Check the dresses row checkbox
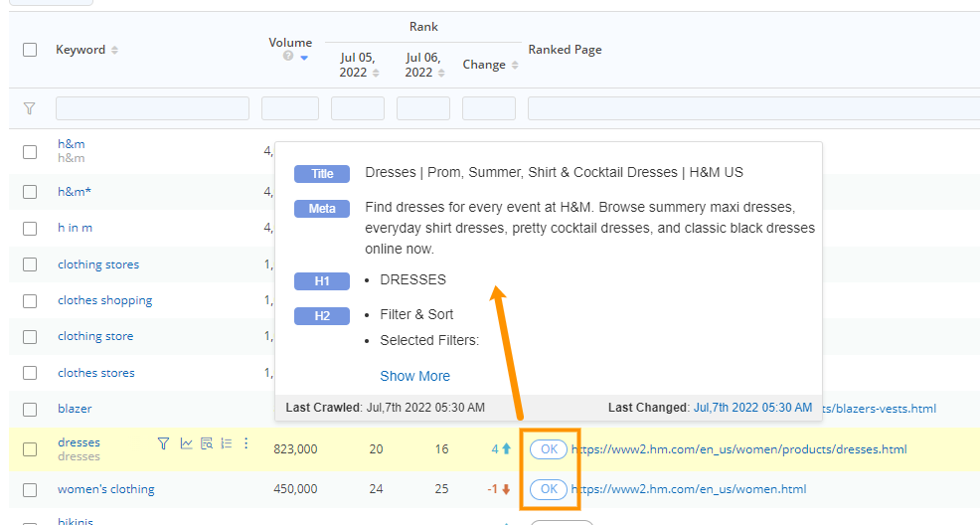This screenshot has width=980, height=525. point(30,449)
